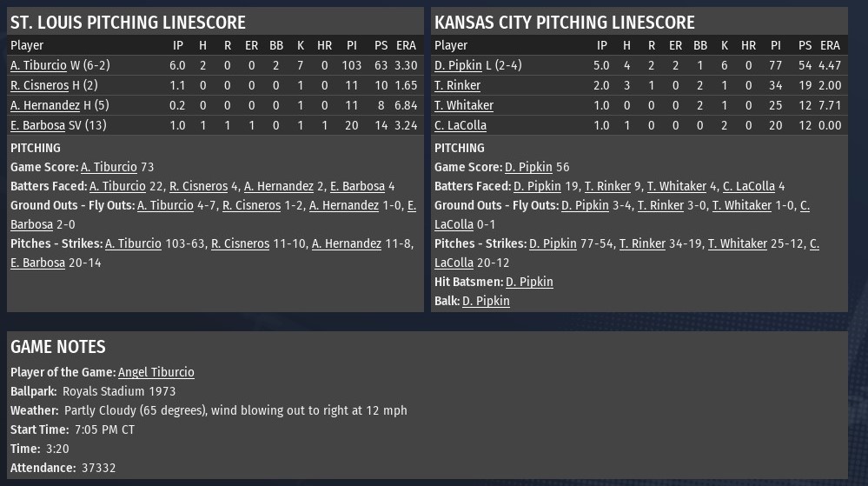Open C. LaColla in Kansas City table row
This screenshot has width=868, height=486.
click(461, 125)
